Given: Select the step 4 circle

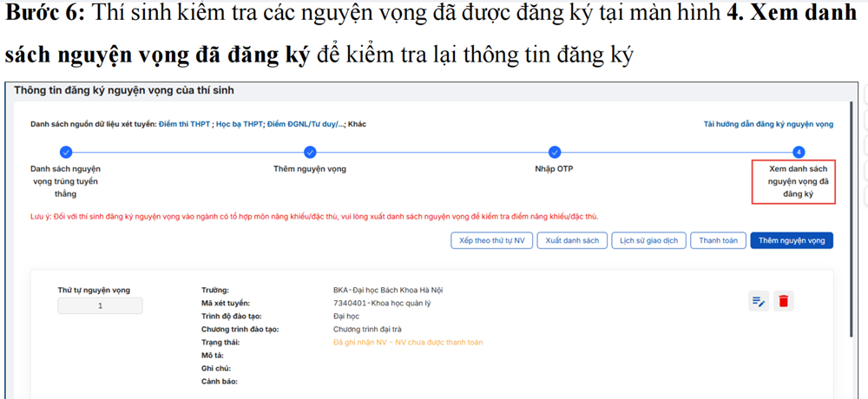Looking at the screenshot, I should [799, 152].
